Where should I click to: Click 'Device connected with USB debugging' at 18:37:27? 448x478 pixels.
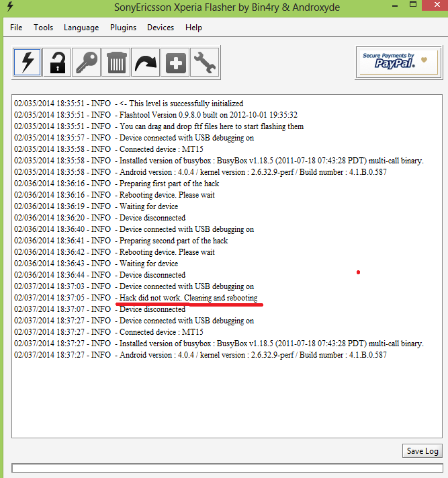coord(134,321)
